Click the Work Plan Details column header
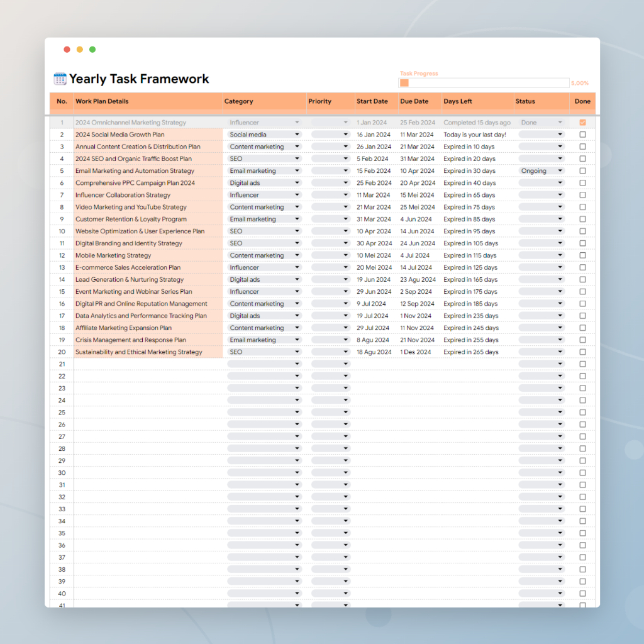 click(x=102, y=101)
